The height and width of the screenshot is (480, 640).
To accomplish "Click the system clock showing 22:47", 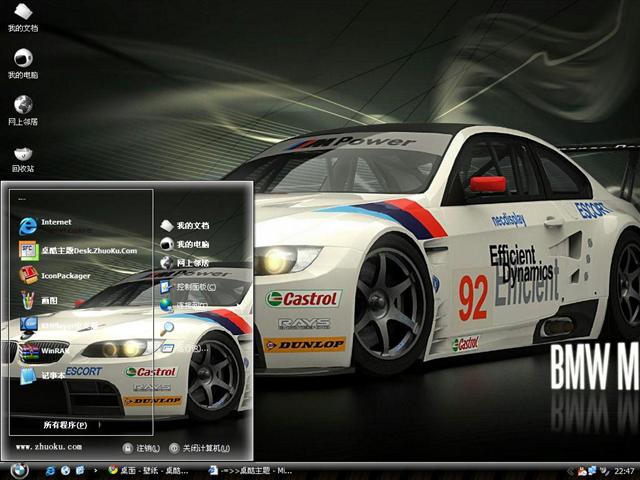I will [624, 470].
